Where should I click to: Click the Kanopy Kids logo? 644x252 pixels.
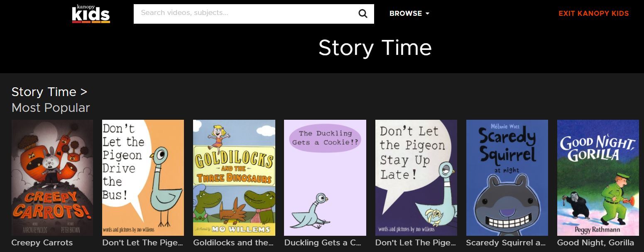tap(91, 14)
